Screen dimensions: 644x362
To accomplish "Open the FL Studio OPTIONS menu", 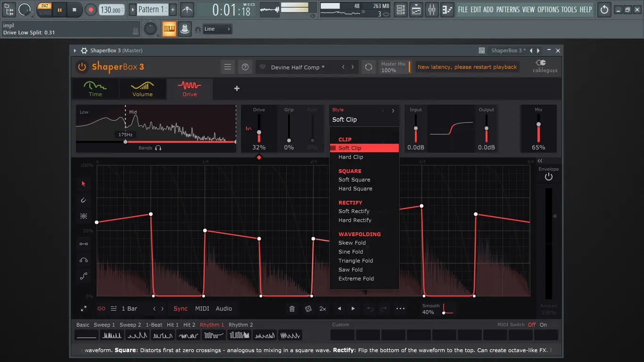I will click(547, 9).
